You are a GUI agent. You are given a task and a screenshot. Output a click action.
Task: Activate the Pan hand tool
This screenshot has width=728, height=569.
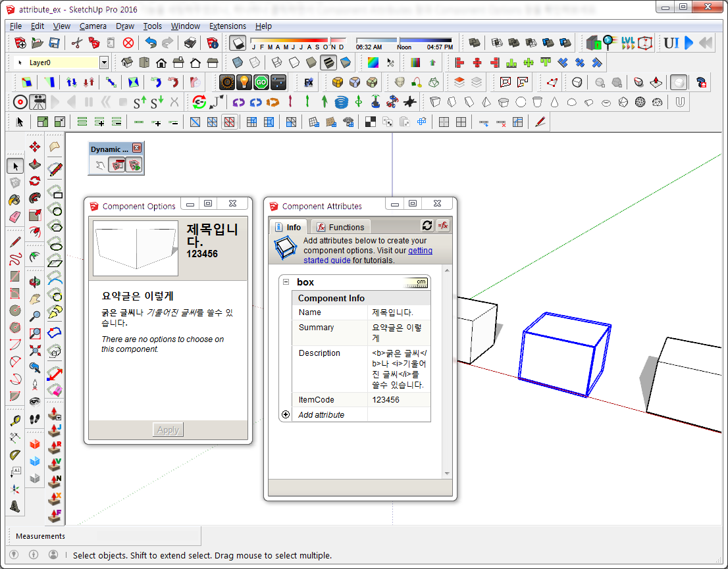[35, 299]
